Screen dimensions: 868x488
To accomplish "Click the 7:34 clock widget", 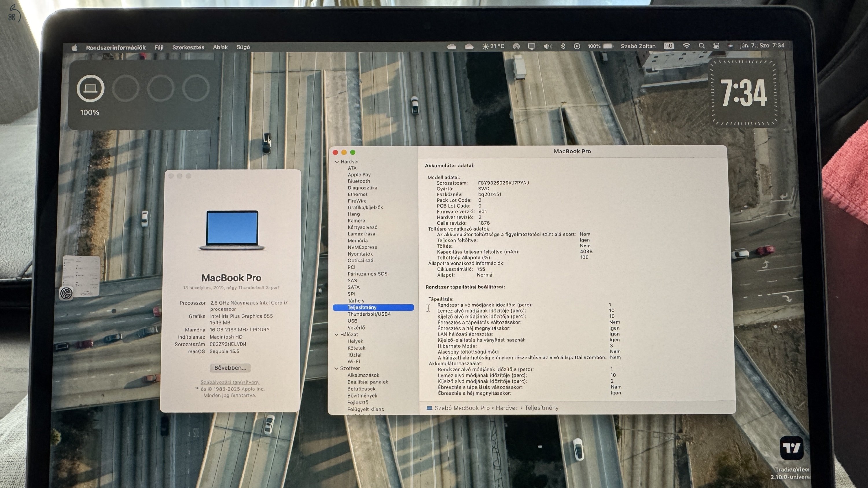I will click(744, 93).
